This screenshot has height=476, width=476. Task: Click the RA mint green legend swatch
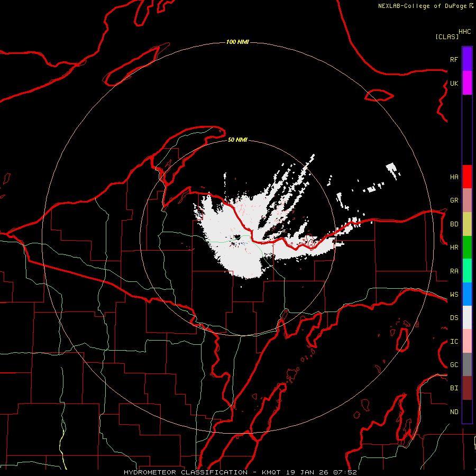tap(467, 271)
